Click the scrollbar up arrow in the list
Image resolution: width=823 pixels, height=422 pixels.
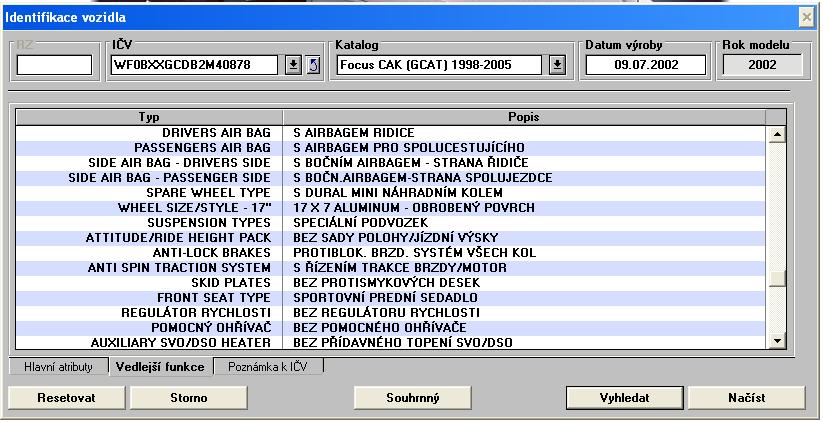pos(775,132)
